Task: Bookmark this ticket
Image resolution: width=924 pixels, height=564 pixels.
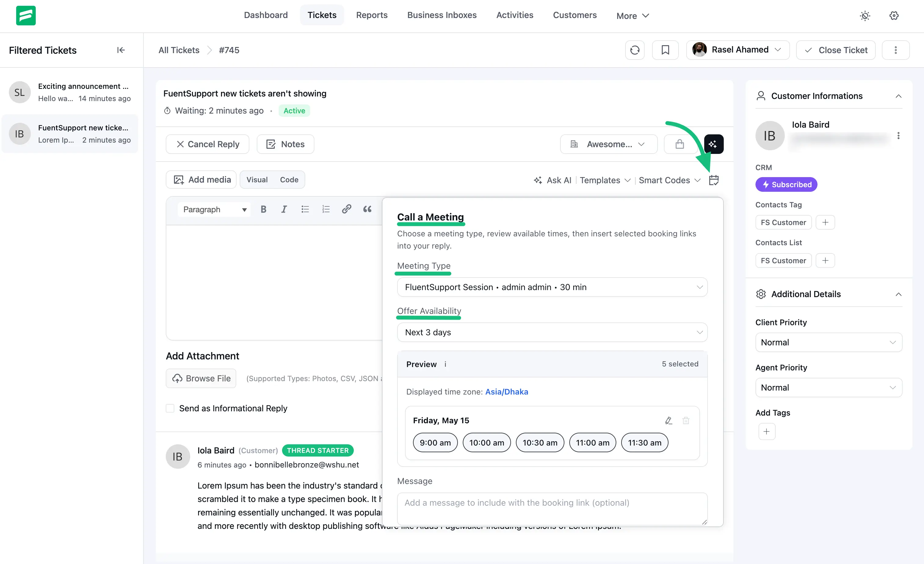Action: pyautogui.click(x=665, y=50)
